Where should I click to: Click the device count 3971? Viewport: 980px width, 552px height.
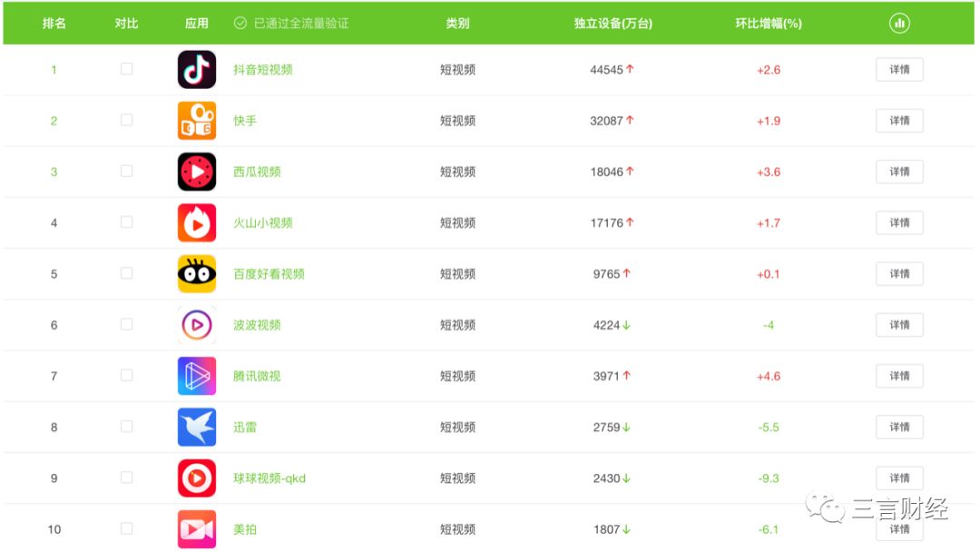[x=606, y=377]
